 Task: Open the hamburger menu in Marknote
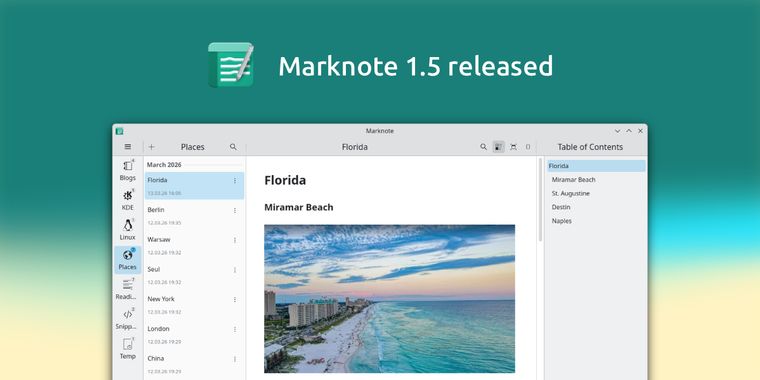(128, 146)
